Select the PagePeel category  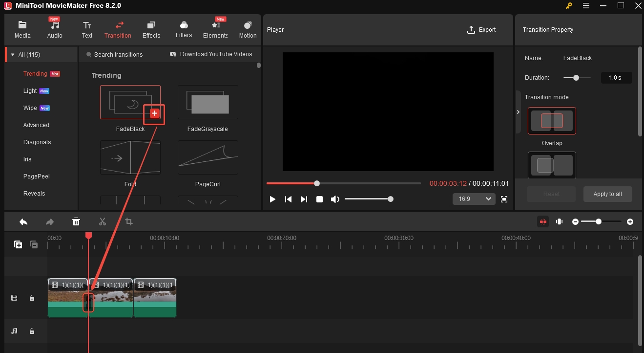(x=37, y=176)
